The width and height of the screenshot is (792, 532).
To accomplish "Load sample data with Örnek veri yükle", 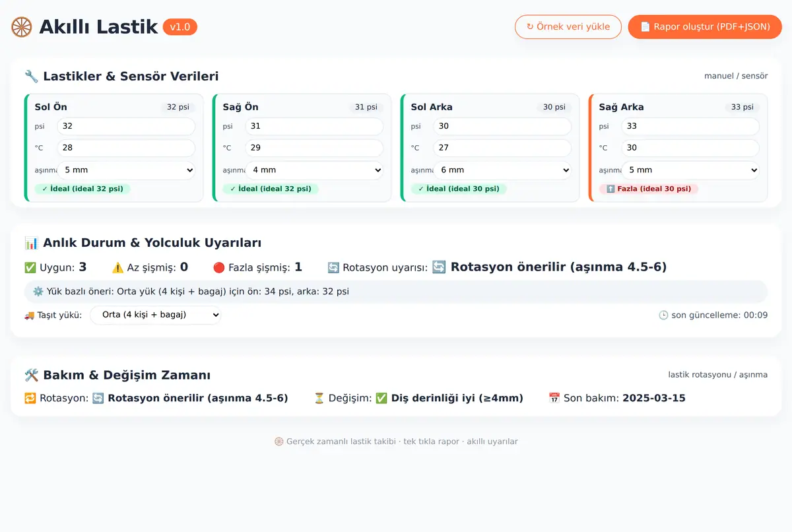I will pyautogui.click(x=568, y=27).
